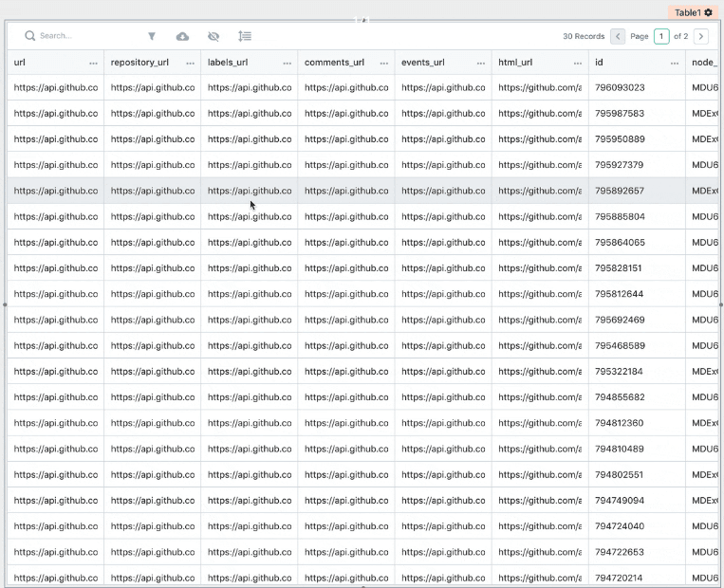Image resolution: width=724 pixels, height=588 pixels.
Task: Select the cell with id 794720214
Action: tap(638, 577)
